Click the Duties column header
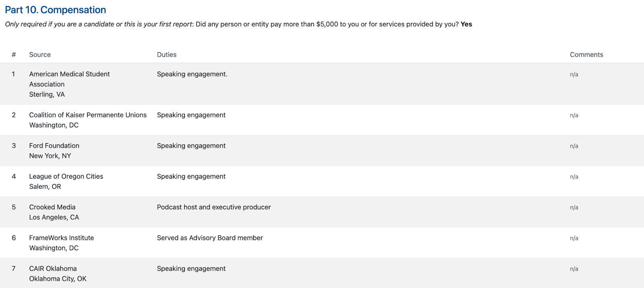644x288 pixels. click(x=167, y=55)
